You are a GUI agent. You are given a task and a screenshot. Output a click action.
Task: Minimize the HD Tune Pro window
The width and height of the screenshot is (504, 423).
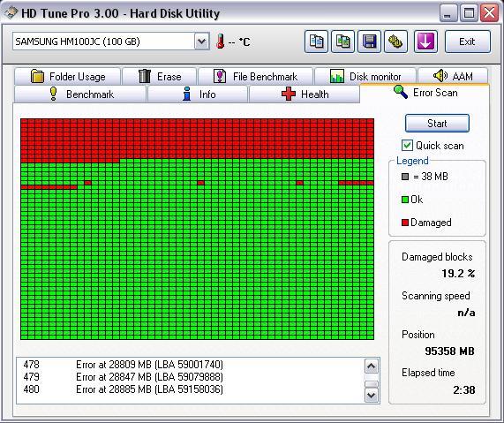(x=448, y=13)
